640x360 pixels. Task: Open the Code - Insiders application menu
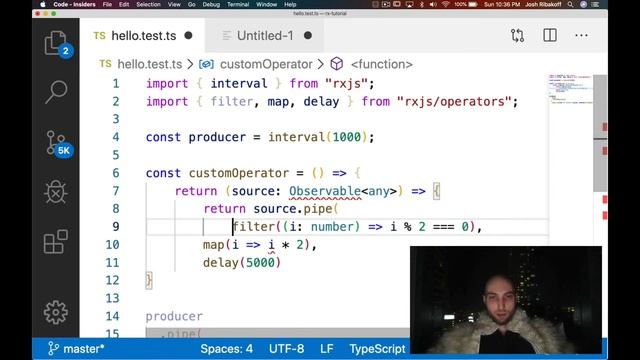pyautogui.click(x=74, y=4)
